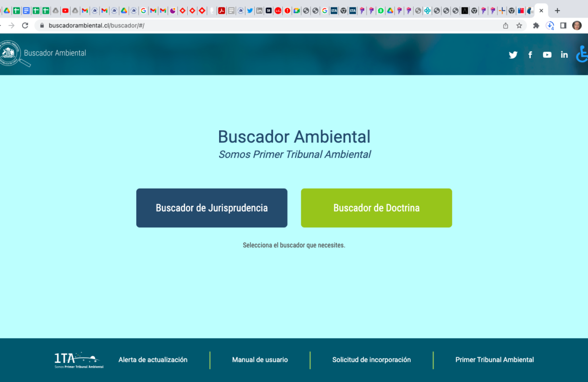The image size is (588, 382).
Task: Switch to the Google Meet tab
Action: [x=297, y=11]
